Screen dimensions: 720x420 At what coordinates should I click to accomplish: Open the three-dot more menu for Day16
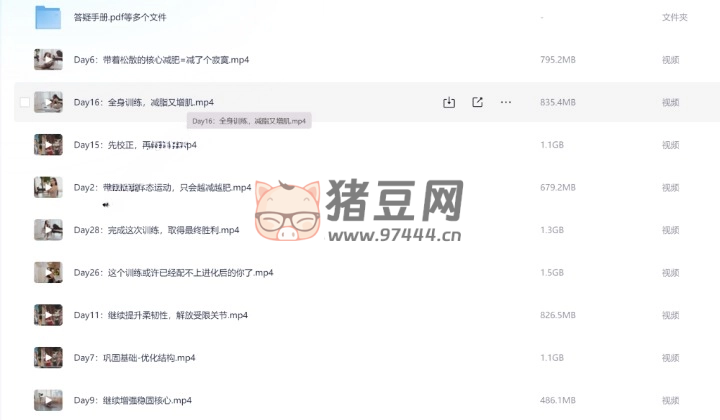tap(505, 102)
